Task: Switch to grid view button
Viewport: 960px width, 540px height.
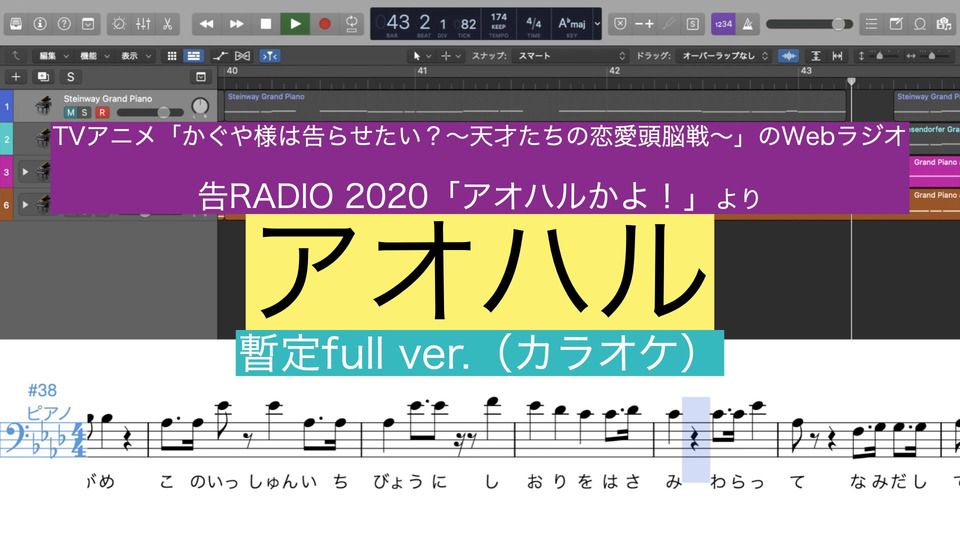Action: [172, 56]
